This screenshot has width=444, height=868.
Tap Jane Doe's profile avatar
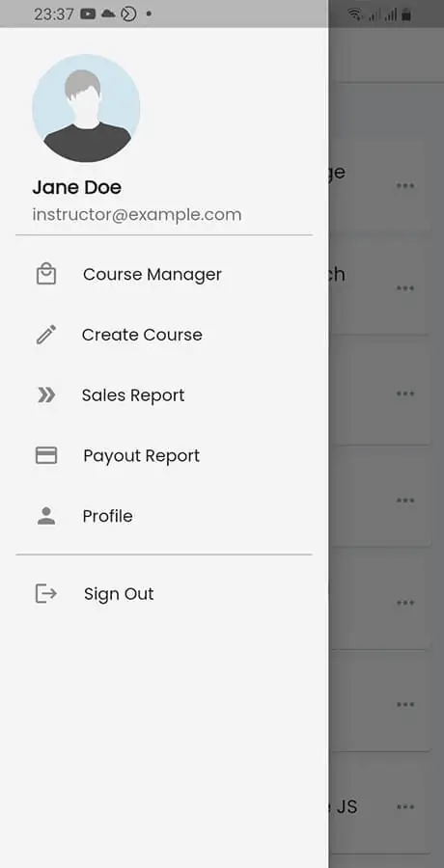86,108
